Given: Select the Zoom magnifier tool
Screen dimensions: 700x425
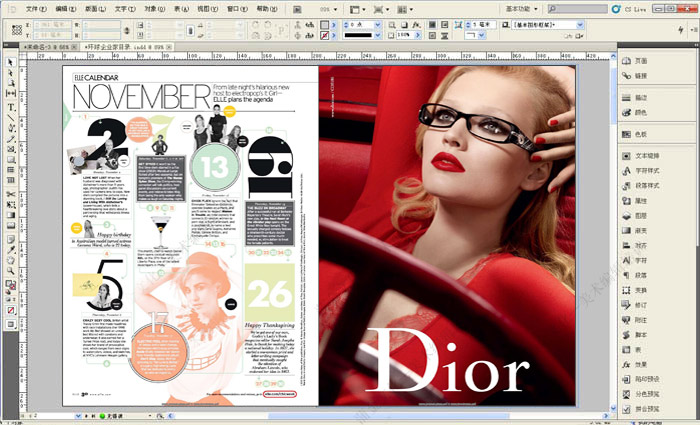Looking at the screenshot, I should point(11,271).
